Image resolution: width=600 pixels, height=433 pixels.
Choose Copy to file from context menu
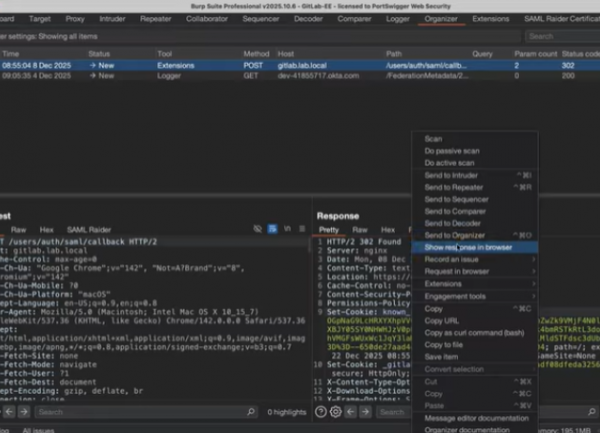[474, 345]
